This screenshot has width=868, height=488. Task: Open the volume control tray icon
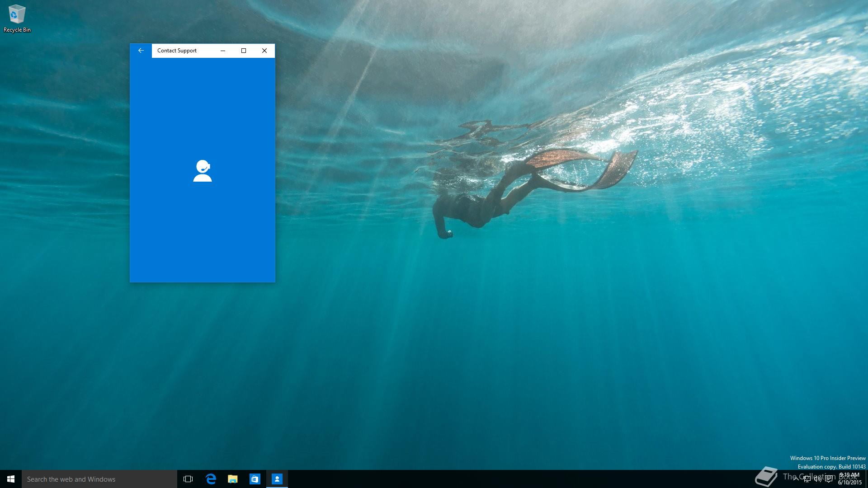click(817, 479)
